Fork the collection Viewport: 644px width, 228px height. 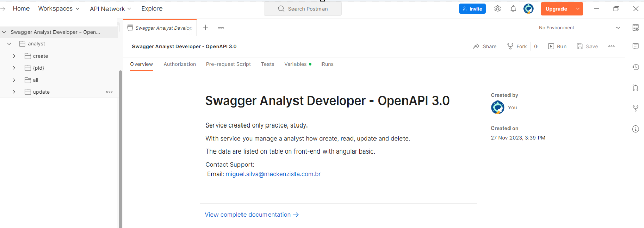pyautogui.click(x=517, y=46)
